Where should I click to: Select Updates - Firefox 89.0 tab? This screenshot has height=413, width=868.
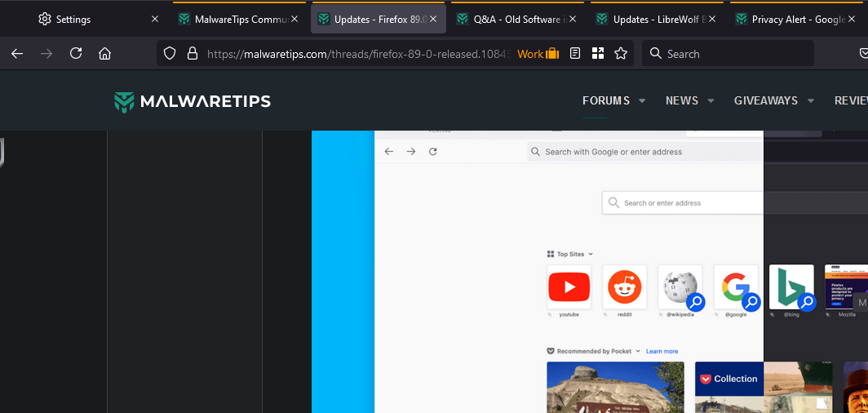pos(378,19)
